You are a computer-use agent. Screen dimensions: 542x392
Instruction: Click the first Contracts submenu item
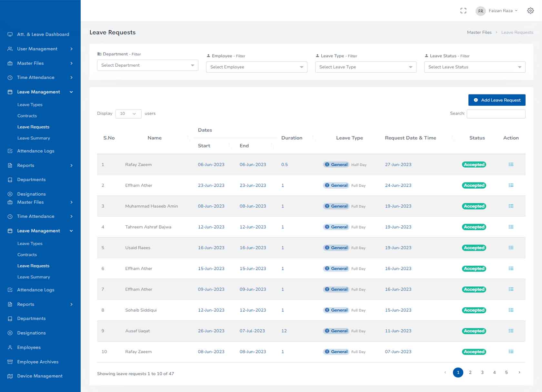27,116
